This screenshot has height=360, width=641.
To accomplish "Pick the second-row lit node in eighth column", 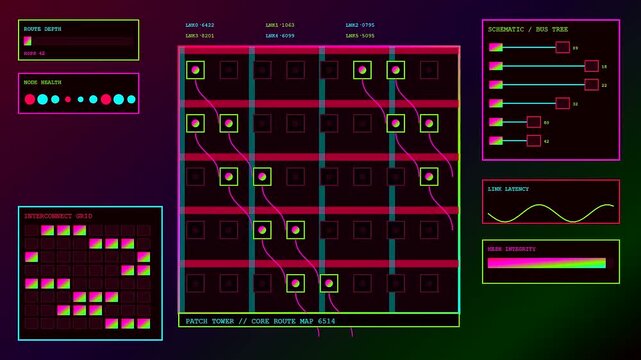I will (429, 123).
